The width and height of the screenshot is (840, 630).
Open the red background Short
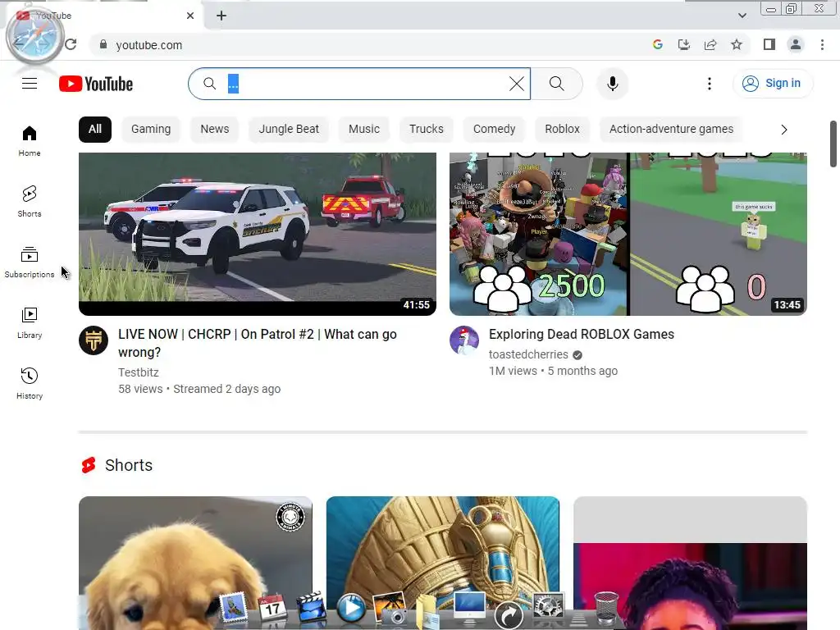tap(690, 563)
